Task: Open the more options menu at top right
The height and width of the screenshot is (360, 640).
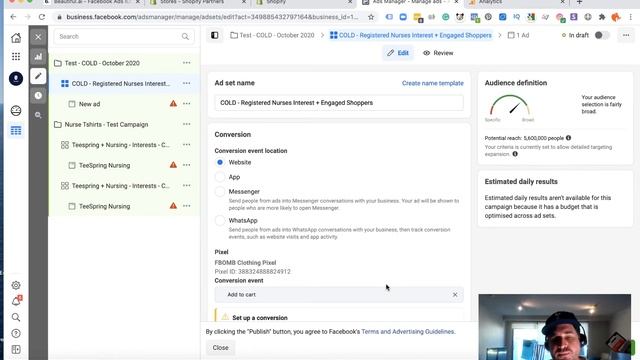Action: click(626, 36)
